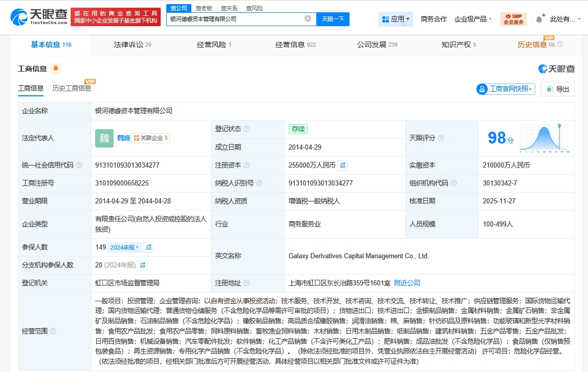
Task: Open the notification bell in header
Action: [x=539, y=19]
